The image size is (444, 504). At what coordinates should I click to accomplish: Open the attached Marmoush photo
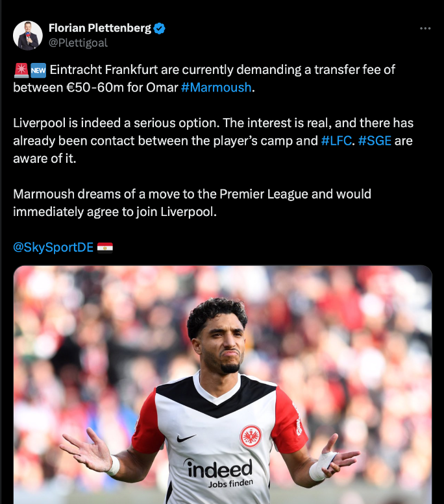223,385
